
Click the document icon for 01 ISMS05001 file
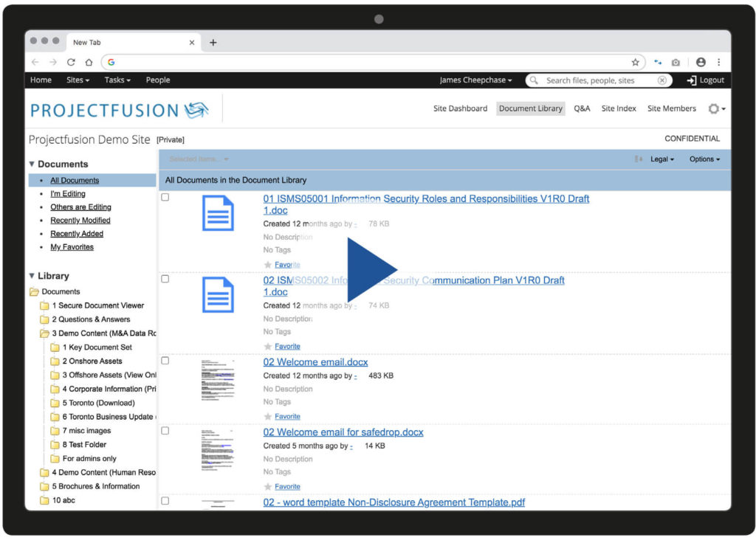coord(218,213)
